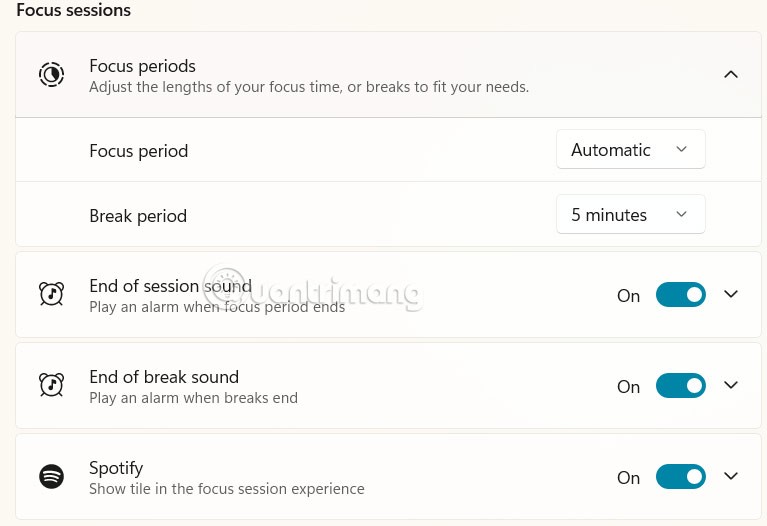Open the Break period 5 minutes dropdown
Image resolution: width=767 pixels, height=526 pixels.
tap(631, 214)
